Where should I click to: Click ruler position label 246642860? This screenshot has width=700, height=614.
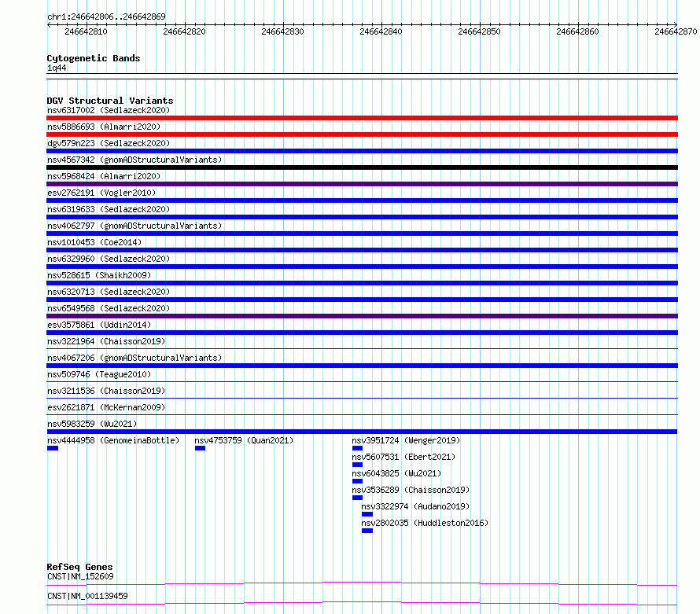tap(577, 31)
